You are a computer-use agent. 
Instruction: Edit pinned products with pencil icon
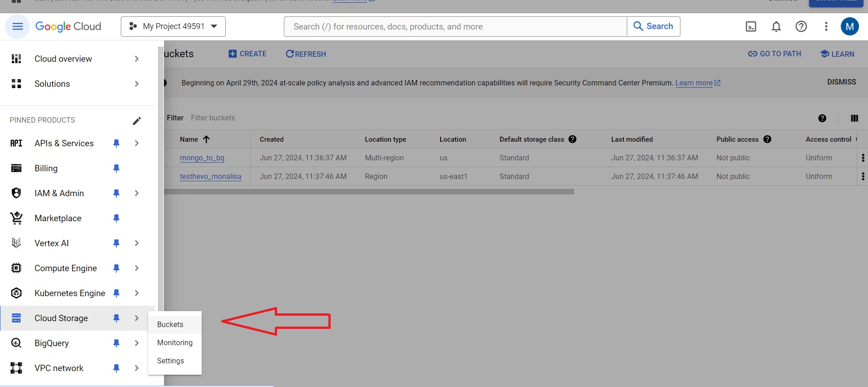(x=137, y=120)
